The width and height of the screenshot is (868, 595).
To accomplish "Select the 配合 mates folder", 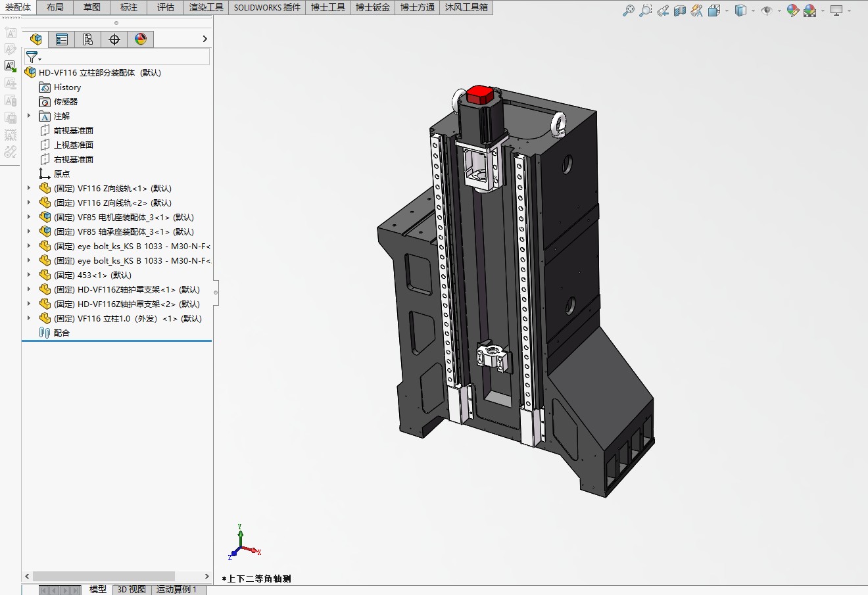I will click(x=61, y=333).
